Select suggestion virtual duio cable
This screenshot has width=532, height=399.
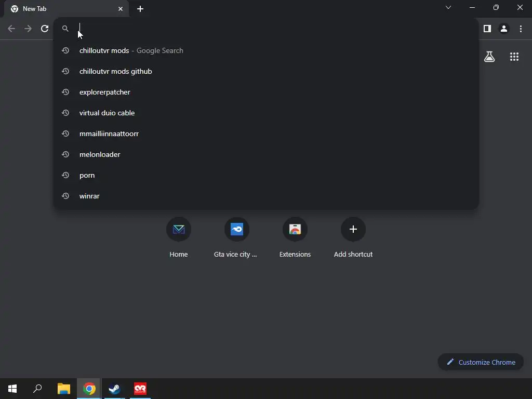pos(267,113)
